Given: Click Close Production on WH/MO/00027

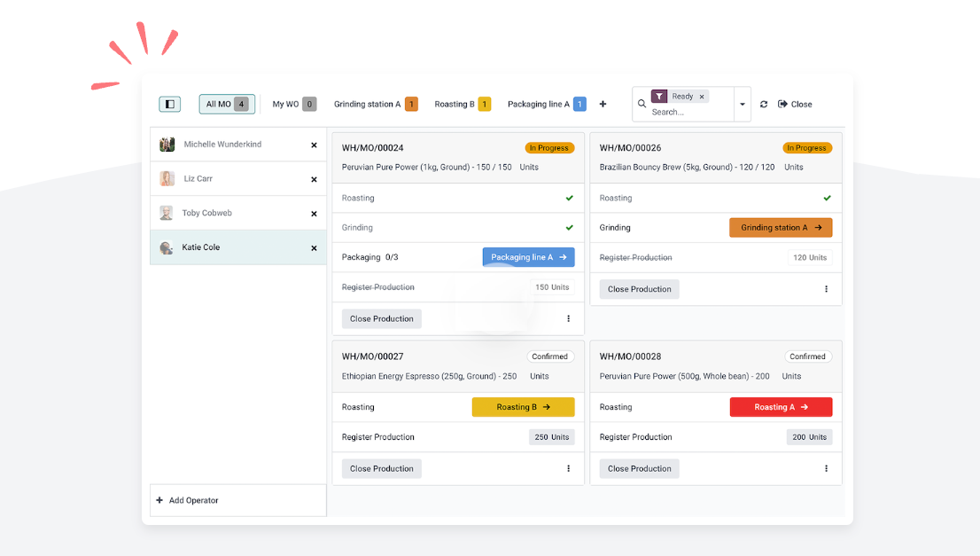Looking at the screenshot, I should 381,468.
